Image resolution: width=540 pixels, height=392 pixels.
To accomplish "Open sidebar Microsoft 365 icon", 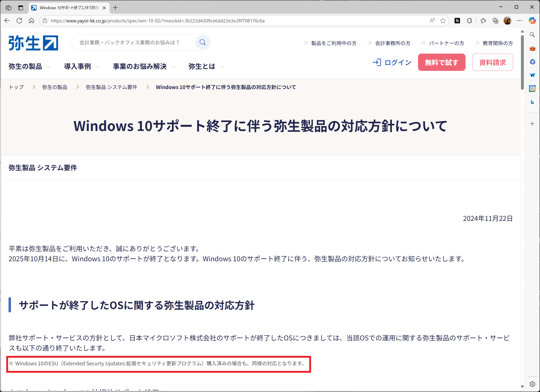I will click(x=532, y=62).
